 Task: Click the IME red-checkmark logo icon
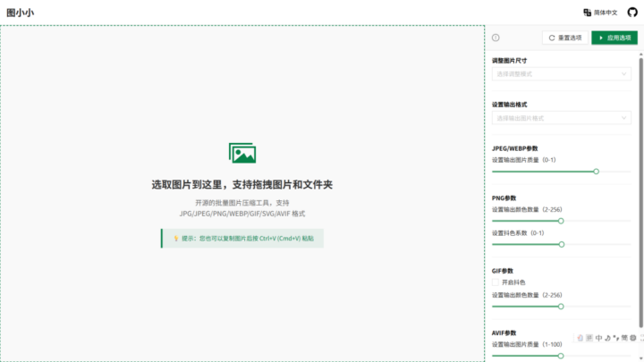580,338
